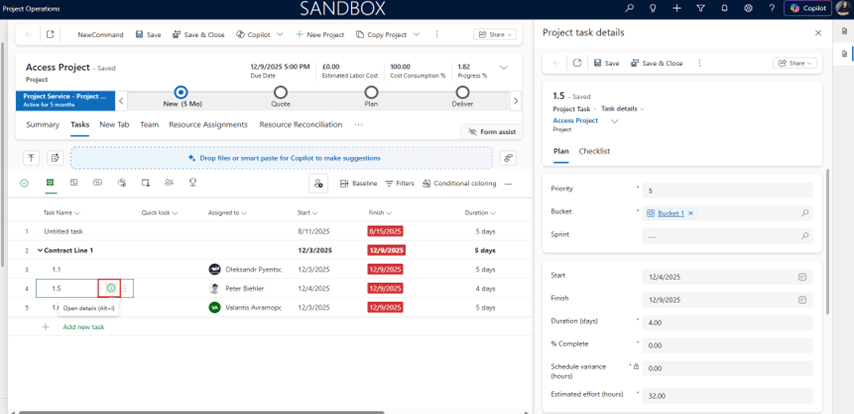
Task: Select the grid view icon
Action: [50, 183]
